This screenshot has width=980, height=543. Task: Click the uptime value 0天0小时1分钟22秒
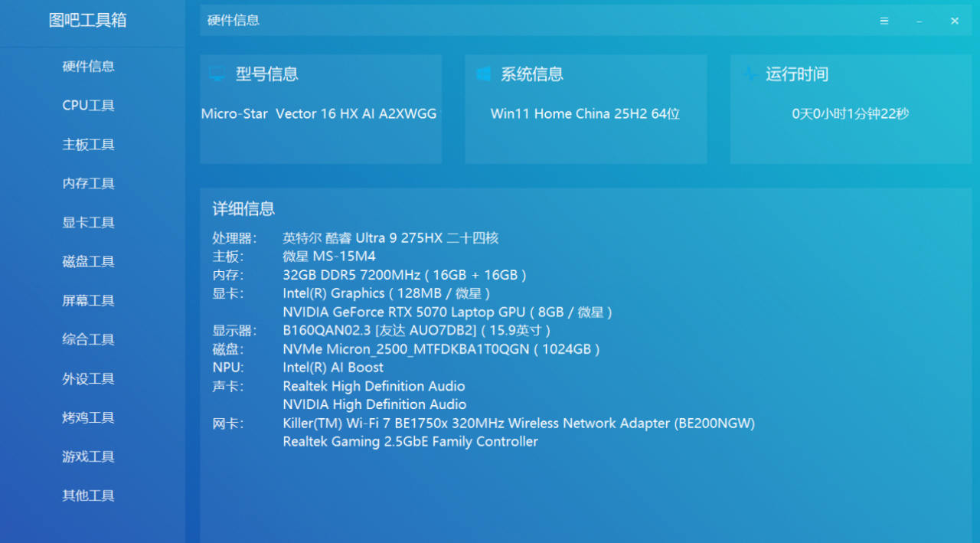[x=851, y=114]
